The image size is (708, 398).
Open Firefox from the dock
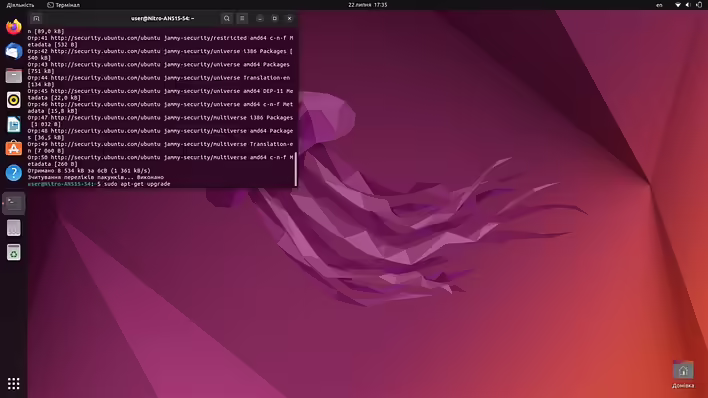(x=14, y=27)
